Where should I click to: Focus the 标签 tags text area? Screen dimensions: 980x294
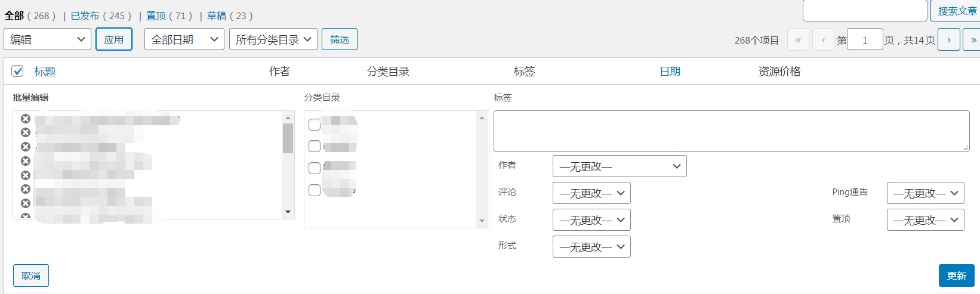pos(732,131)
